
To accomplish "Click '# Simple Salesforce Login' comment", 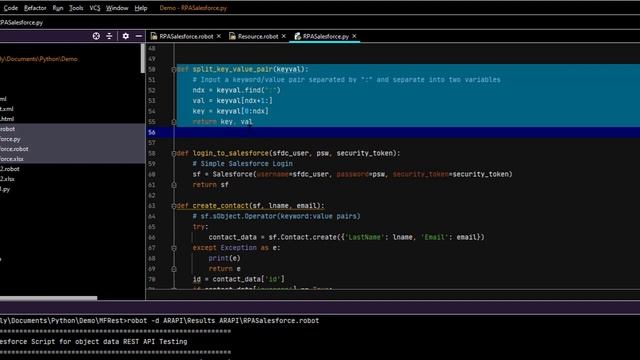I will click(242, 164).
